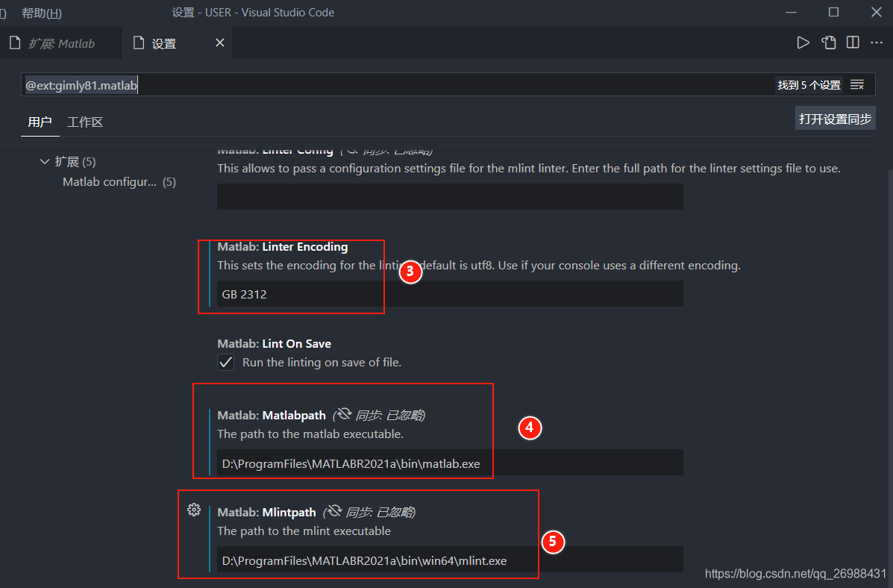Close the 设置 tab
The height and width of the screenshot is (588, 893).
click(x=220, y=43)
